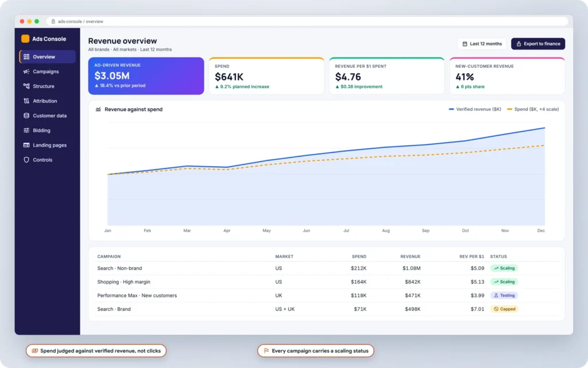
Task: Click the blocked icon in the Capped badge
Action: [496, 309]
